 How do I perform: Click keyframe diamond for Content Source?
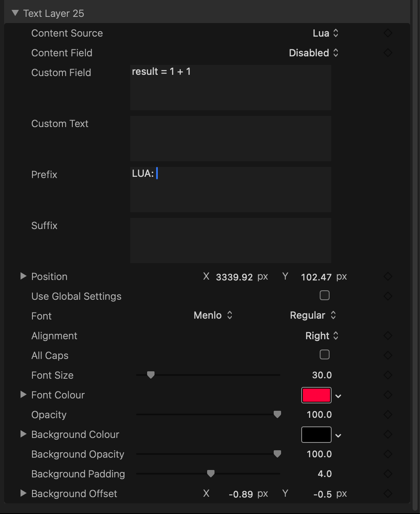pyautogui.click(x=388, y=33)
